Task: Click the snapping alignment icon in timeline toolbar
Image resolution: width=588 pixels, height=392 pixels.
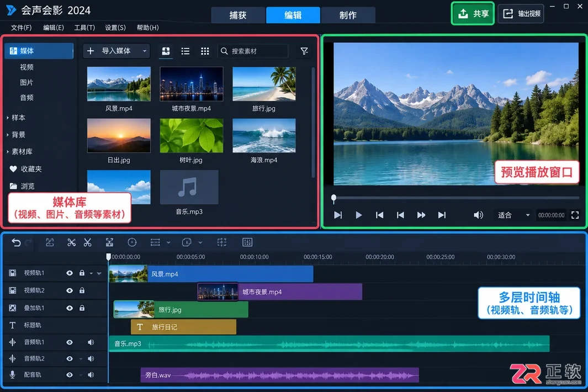Action: 222,242
